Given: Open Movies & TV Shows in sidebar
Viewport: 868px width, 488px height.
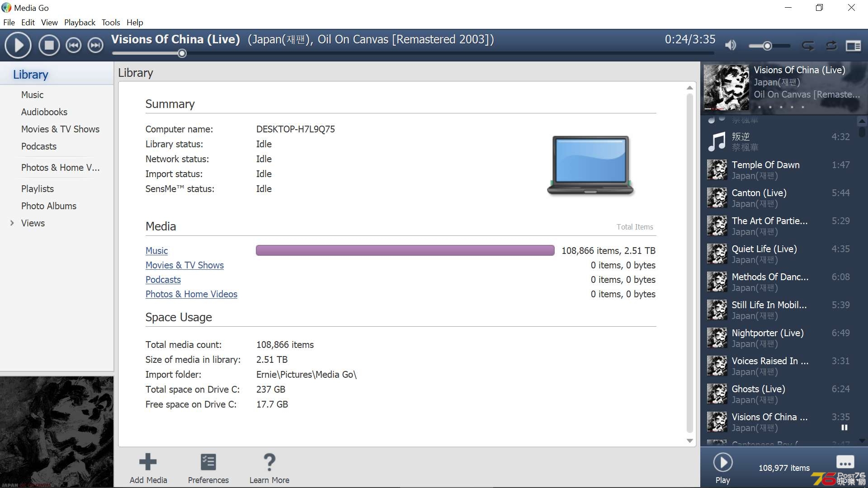Looking at the screenshot, I should tap(60, 129).
